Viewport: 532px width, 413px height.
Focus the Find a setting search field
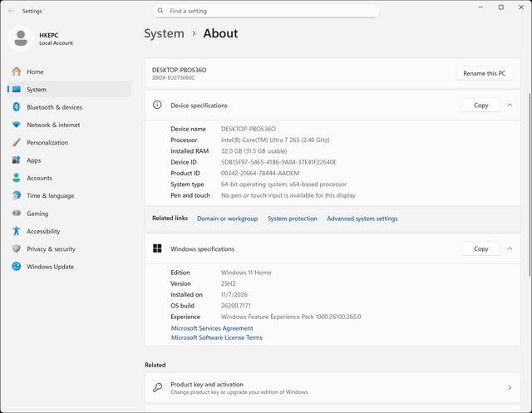[266, 11]
